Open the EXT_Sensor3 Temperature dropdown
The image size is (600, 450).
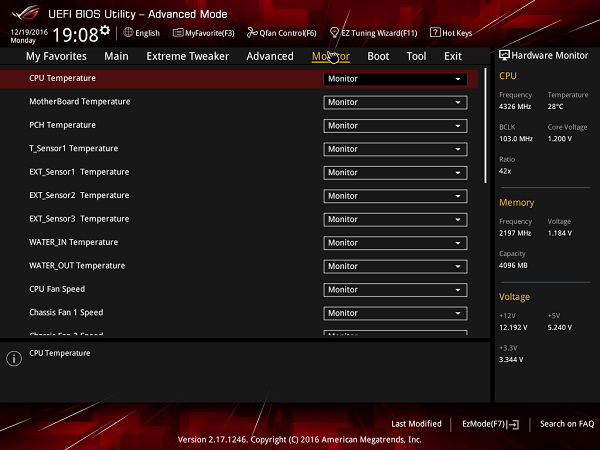click(395, 219)
